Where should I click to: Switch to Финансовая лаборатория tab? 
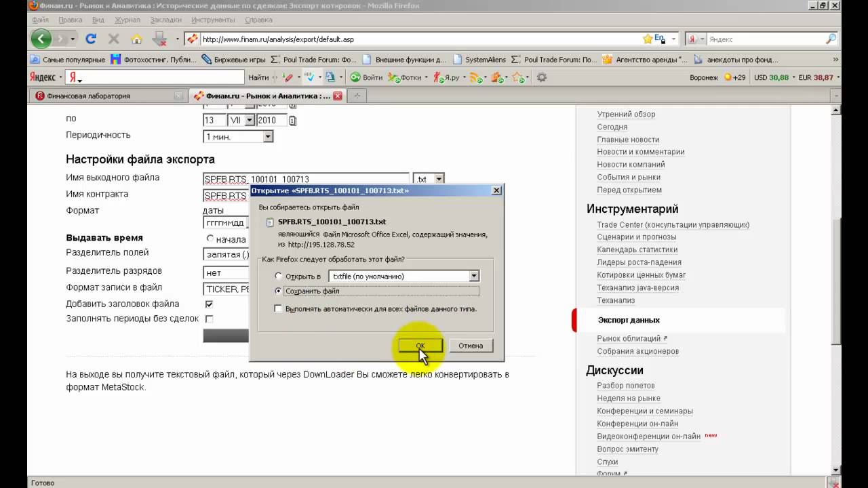108,96
